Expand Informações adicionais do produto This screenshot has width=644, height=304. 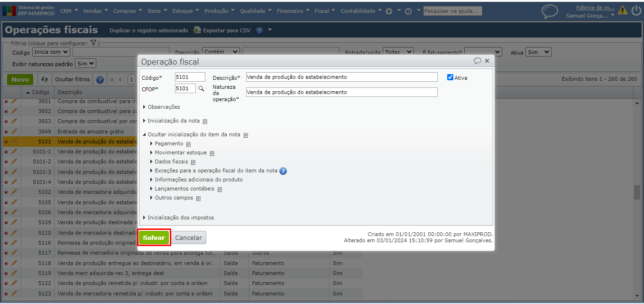pos(196,180)
